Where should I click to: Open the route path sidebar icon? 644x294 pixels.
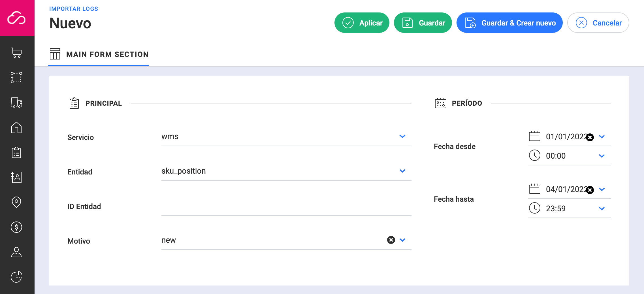(x=16, y=78)
